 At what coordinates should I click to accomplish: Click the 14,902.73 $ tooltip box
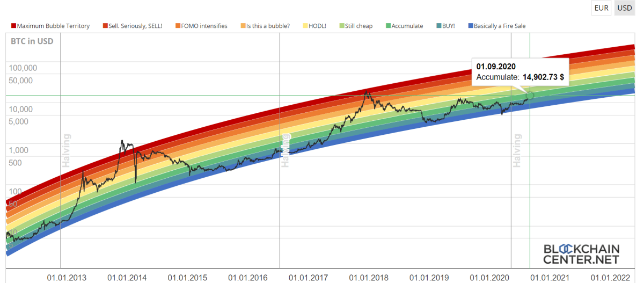tap(521, 72)
